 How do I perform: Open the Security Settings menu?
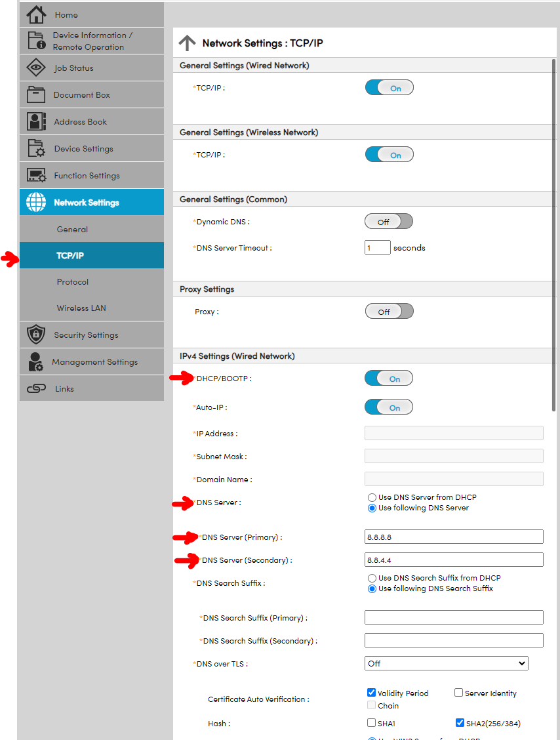pyautogui.click(x=92, y=335)
